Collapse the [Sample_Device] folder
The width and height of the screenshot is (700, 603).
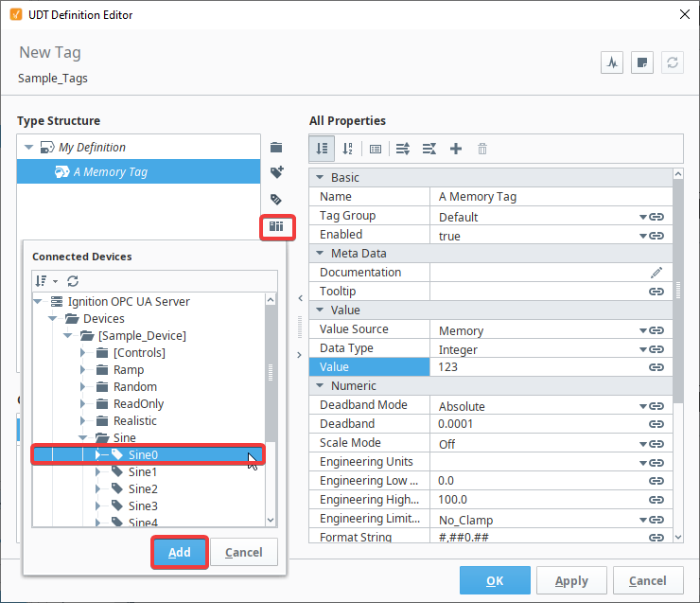click(68, 335)
